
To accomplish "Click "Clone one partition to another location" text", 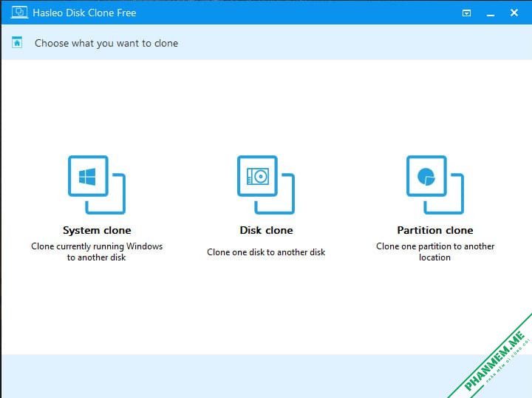I will (435, 252).
